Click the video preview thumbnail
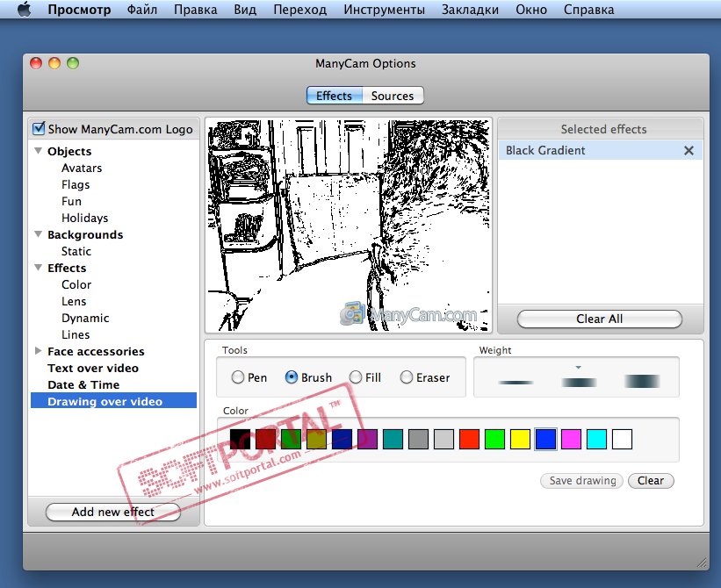The image size is (721, 588). point(349,225)
